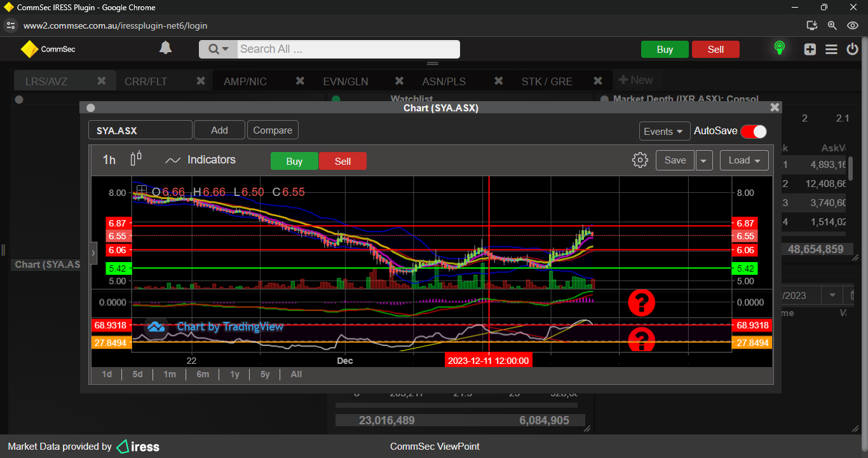Open the hamburger menu icon
This screenshot has height=458, width=868.
(x=831, y=50)
